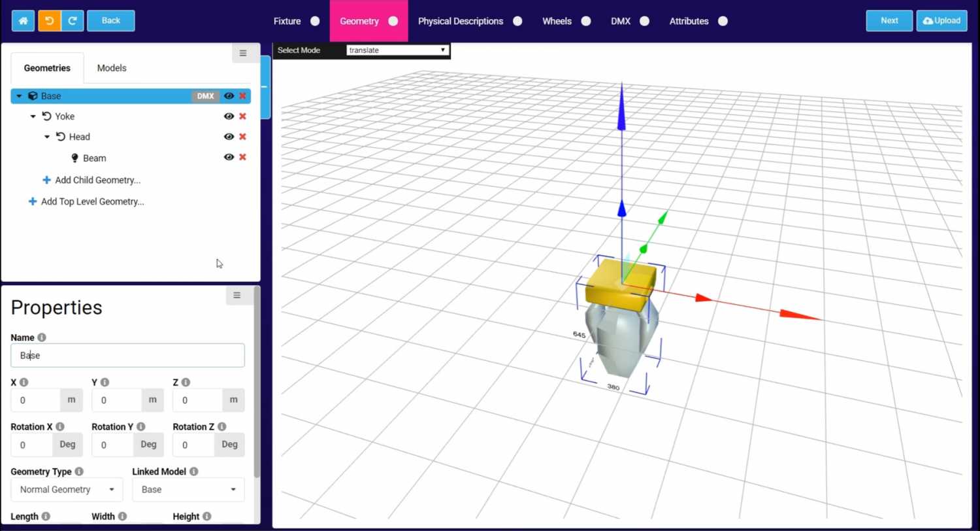Toggle visibility of the Head geometry
Screen dimensions: 980x531
point(229,137)
